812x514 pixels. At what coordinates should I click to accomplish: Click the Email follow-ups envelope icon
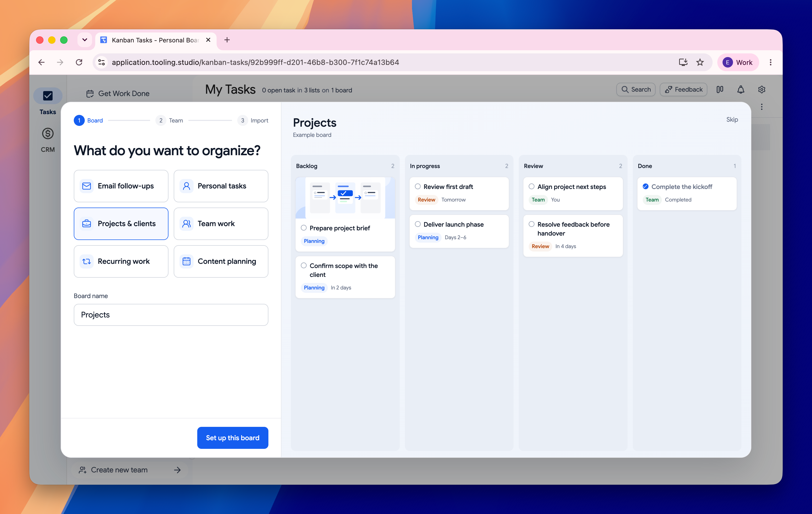tap(87, 186)
